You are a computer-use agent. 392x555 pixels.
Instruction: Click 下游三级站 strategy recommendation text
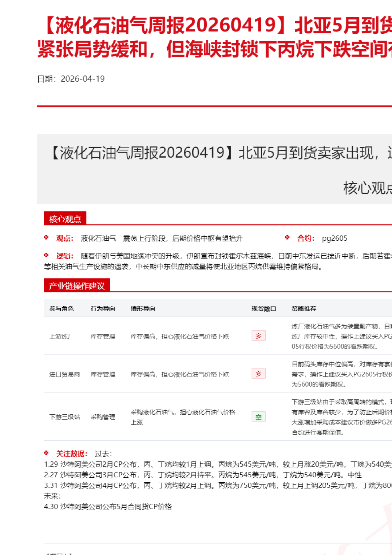click(342, 417)
